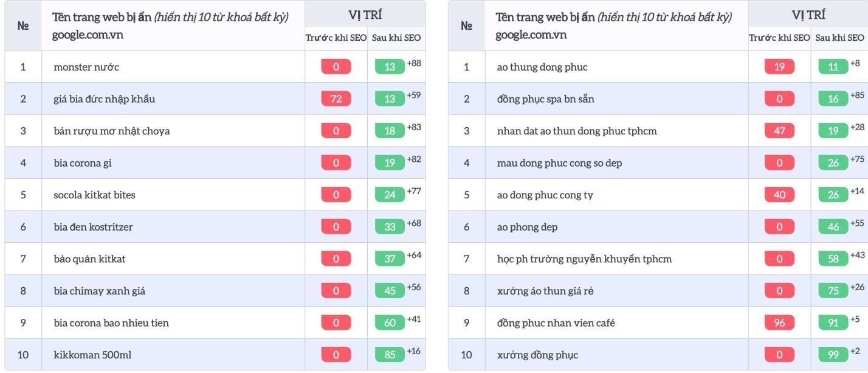Click the green badge showing 58

coord(833,259)
